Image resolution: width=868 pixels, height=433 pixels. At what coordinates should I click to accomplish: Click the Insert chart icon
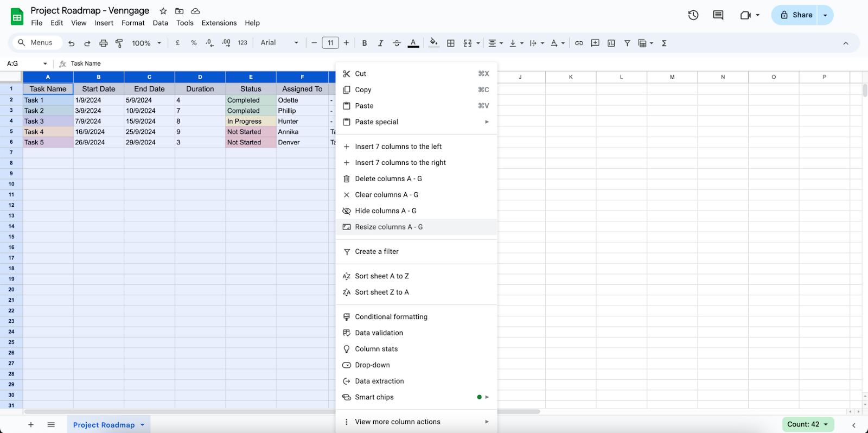[611, 43]
